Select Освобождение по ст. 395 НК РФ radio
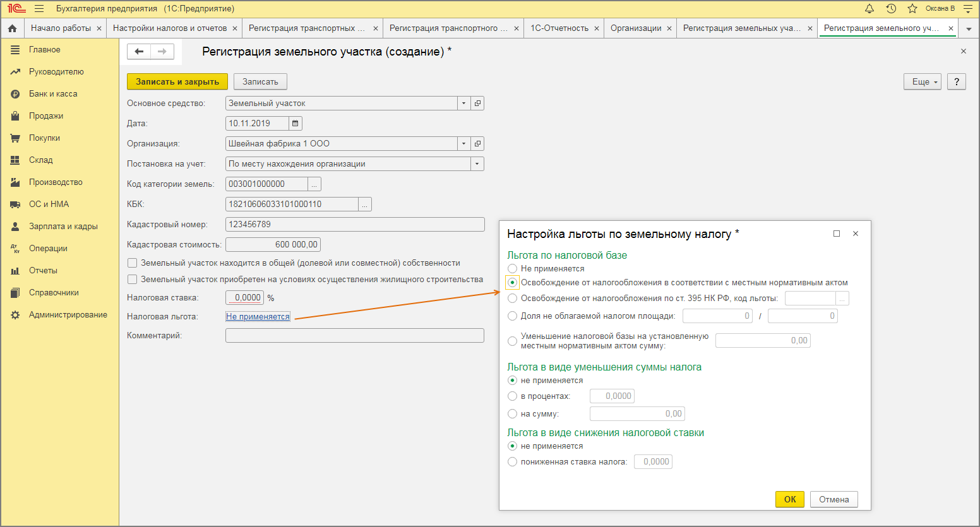 513,299
